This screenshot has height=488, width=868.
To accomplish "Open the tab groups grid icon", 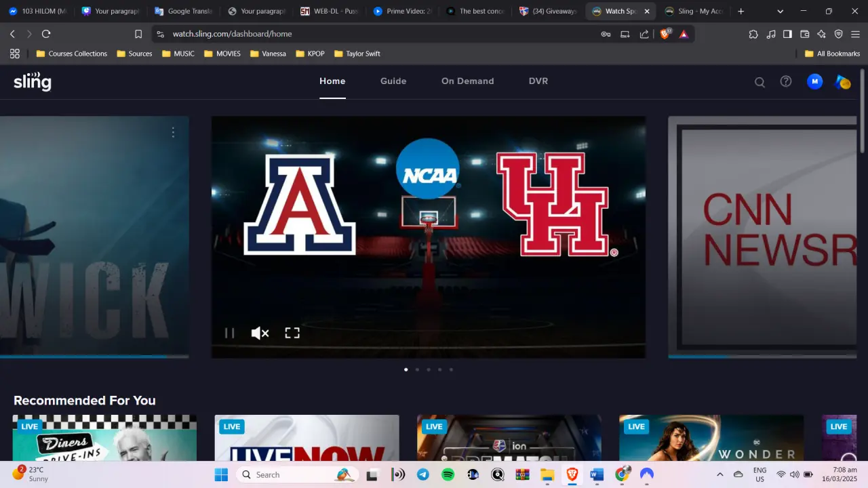I will coord(15,54).
